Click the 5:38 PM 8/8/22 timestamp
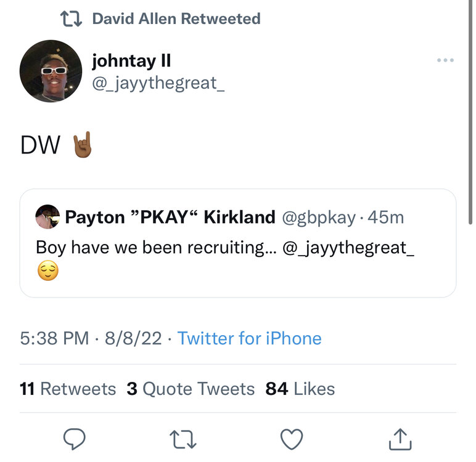Viewport: 476px width, 462px height. pyautogui.click(x=91, y=338)
